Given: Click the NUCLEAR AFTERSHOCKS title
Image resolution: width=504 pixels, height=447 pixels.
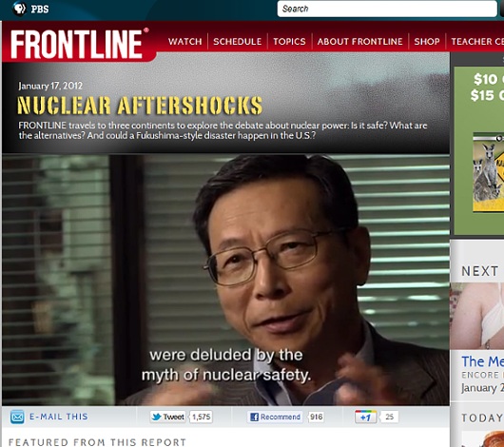Looking at the screenshot, I should click(x=140, y=106).
